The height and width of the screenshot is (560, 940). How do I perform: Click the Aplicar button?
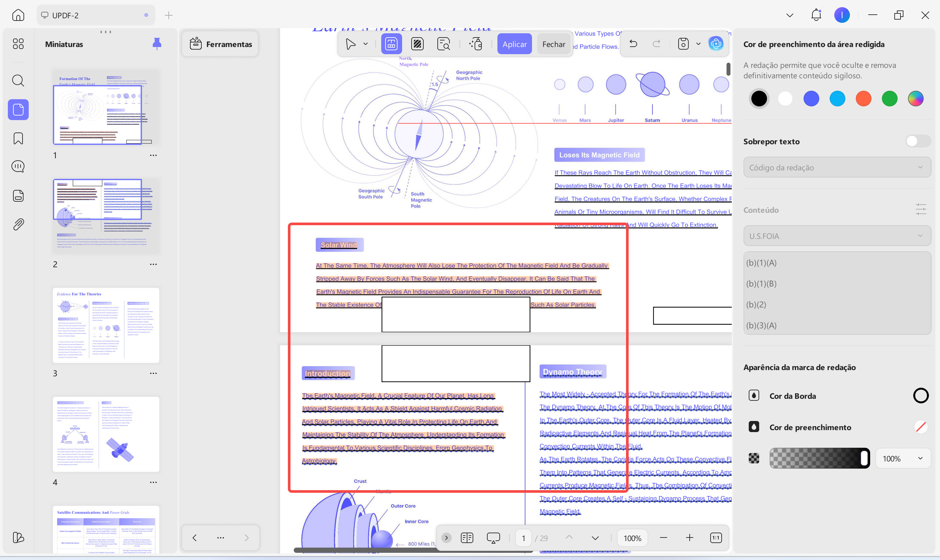514,44
